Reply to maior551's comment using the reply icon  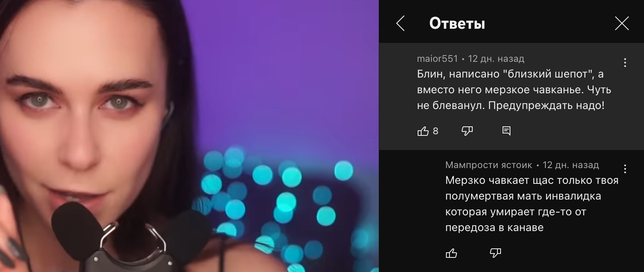pos(506,131)
